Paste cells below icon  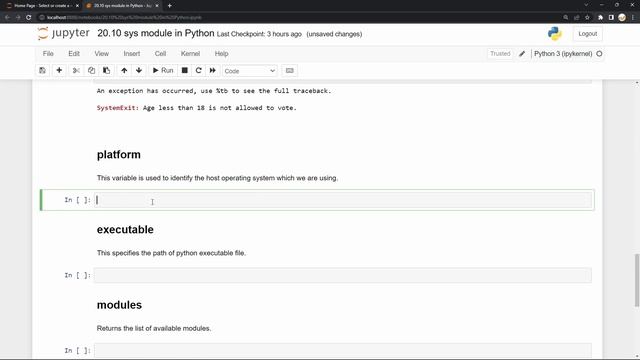pos(107,71)
